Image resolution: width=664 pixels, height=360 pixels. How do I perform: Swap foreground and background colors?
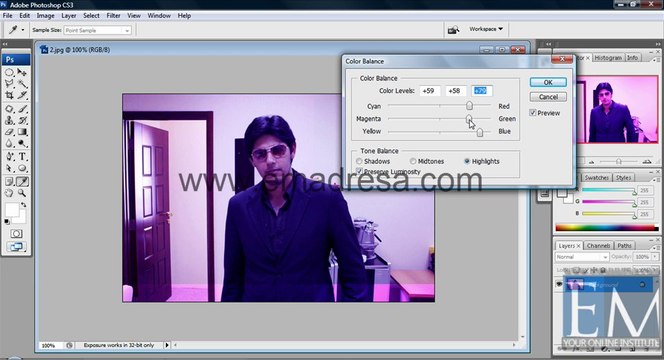tap(24, 205)
